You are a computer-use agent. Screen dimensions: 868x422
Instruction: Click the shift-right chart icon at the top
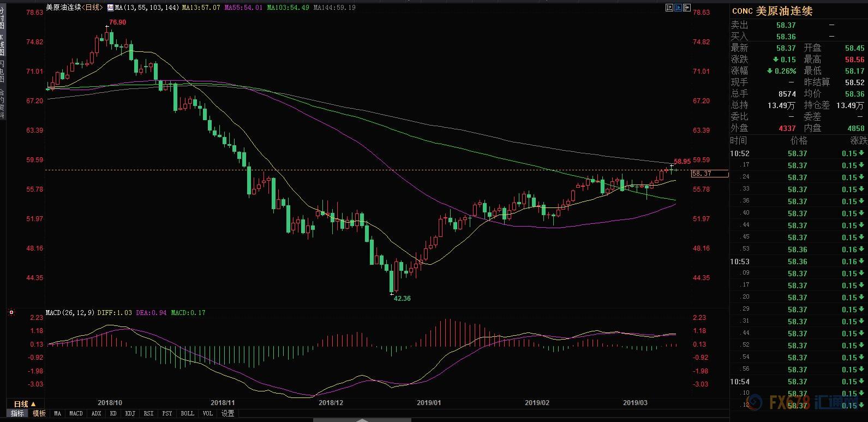point(687,8)
